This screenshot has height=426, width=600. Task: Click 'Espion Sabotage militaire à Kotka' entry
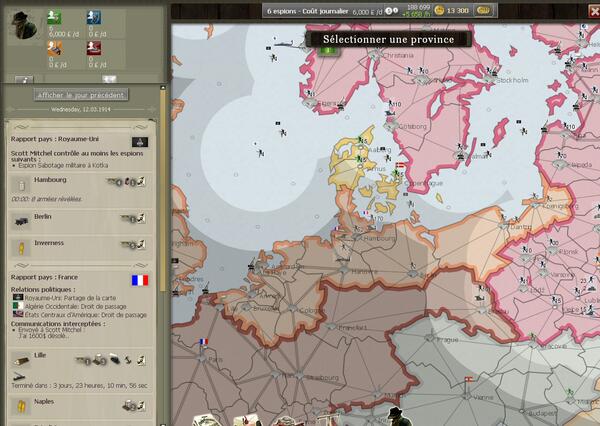[x=63, y=165]
